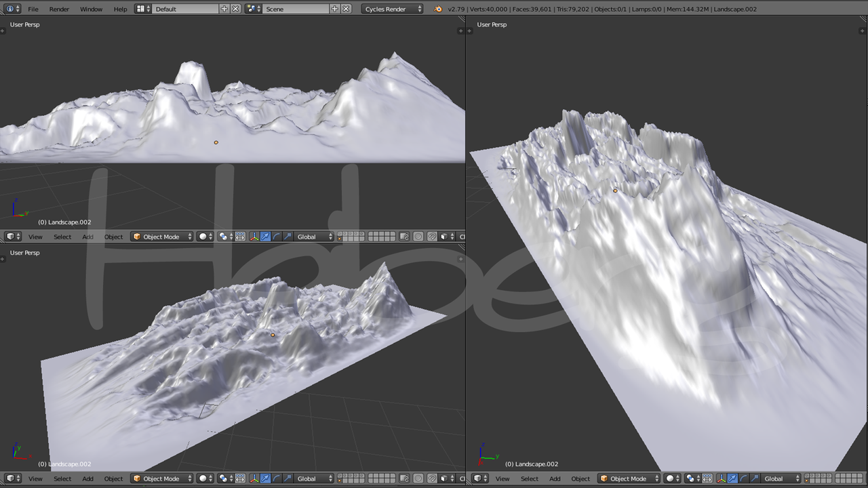
Task: Click "(0) Landscape.002" label in right viewport
Action: [x=532, y=464]
